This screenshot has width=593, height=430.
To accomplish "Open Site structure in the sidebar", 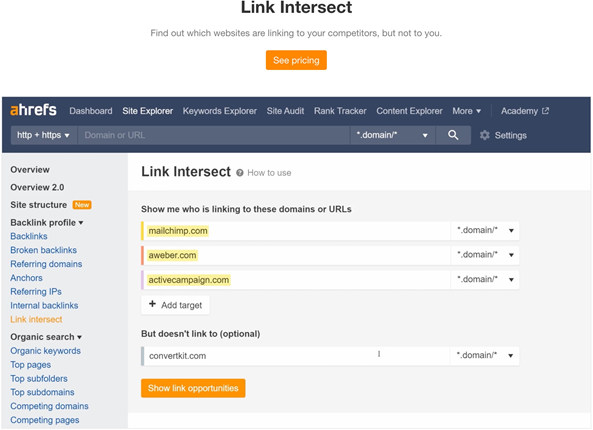I will click(x=38, y=205).
